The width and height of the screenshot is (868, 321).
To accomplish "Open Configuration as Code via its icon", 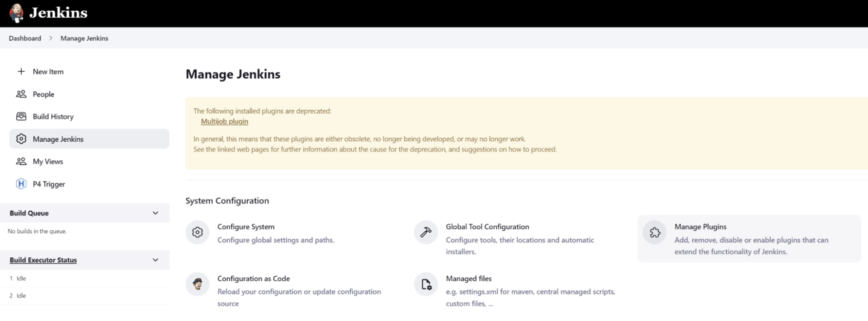I will (197, 284).
